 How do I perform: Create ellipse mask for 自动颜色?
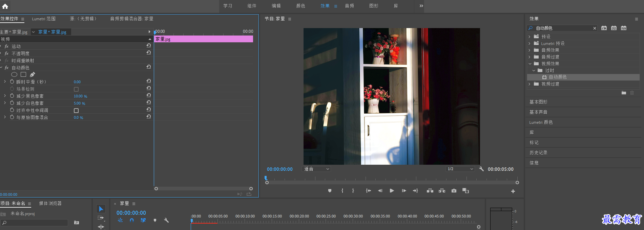click(x=14, y=74)
